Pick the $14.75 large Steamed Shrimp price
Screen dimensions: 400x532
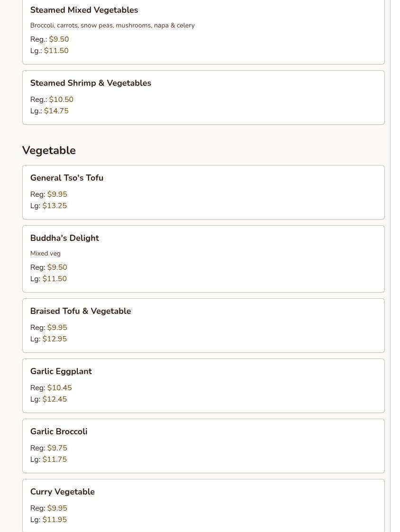pyautogui.click(x=56, y=111)
